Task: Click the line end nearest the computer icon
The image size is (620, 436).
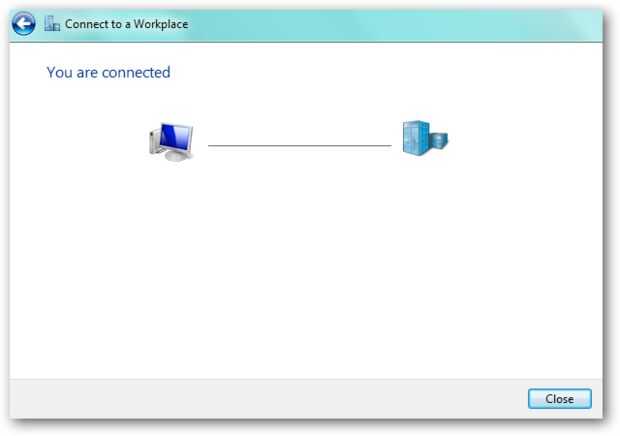Action: [x=212, y=145]
